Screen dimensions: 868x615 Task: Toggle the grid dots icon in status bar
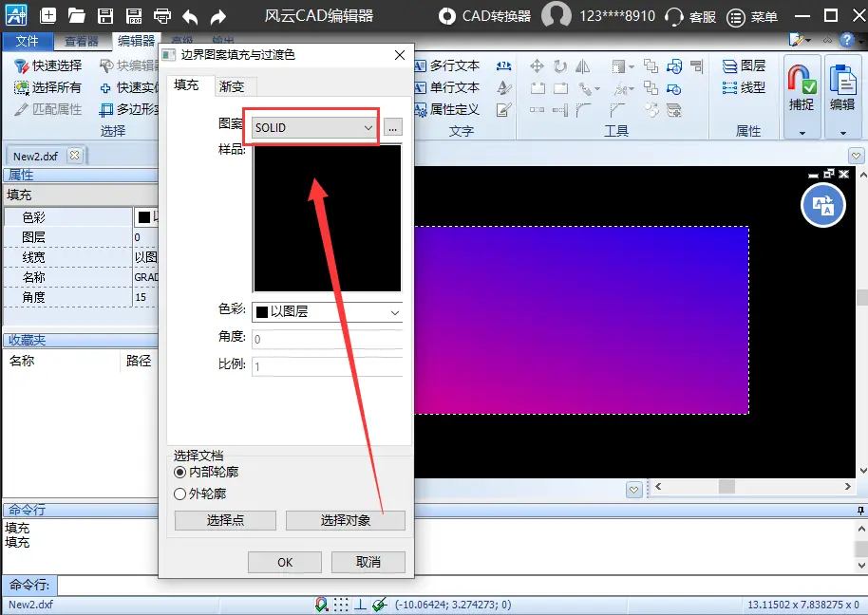click(x=341, y=605)
